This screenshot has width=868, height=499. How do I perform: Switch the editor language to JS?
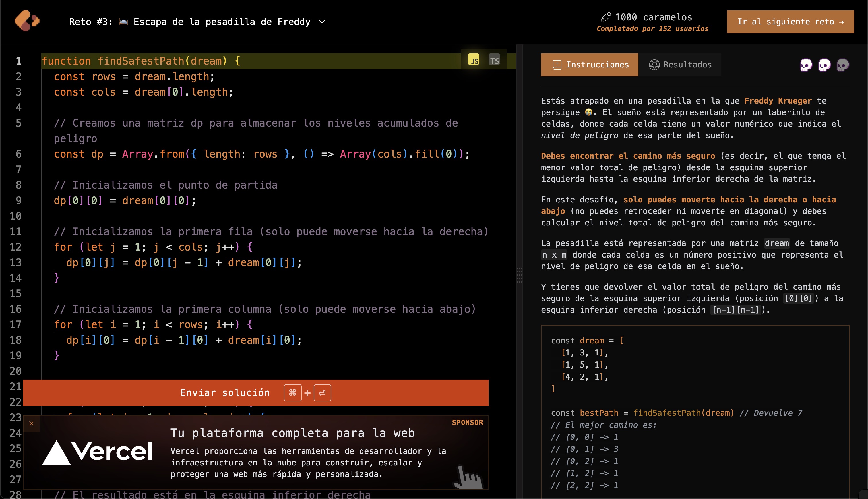[x=473, y=60]
